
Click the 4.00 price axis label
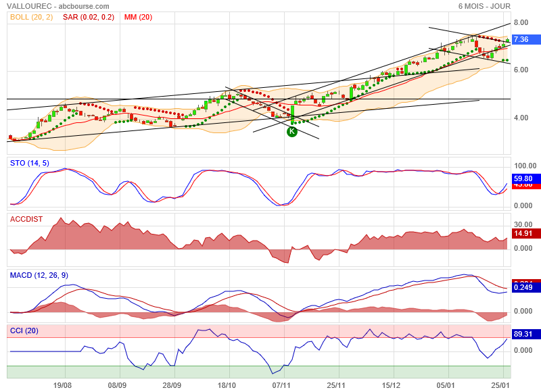[521, 118]
